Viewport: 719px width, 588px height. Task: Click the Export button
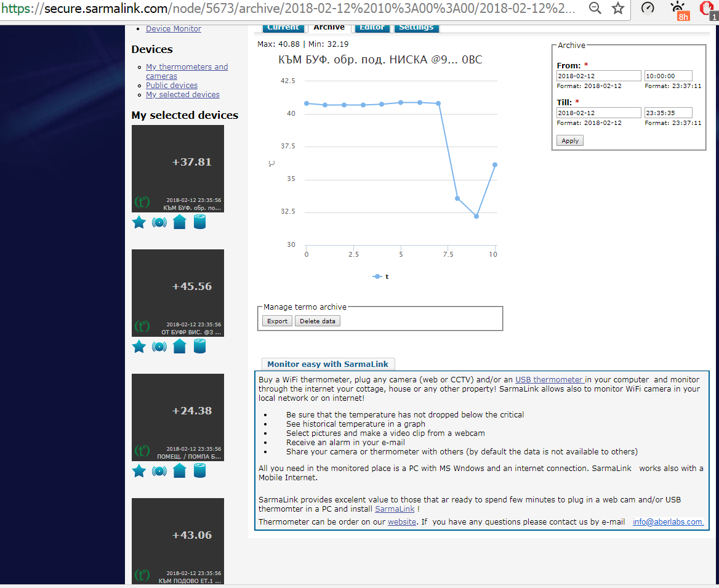pyautogui.click(x=277, y=321)
